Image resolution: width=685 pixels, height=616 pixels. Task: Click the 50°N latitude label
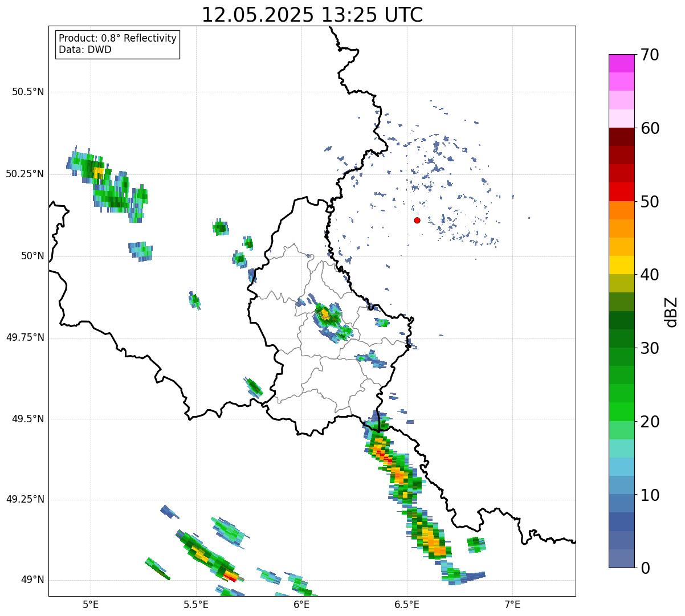32,256
